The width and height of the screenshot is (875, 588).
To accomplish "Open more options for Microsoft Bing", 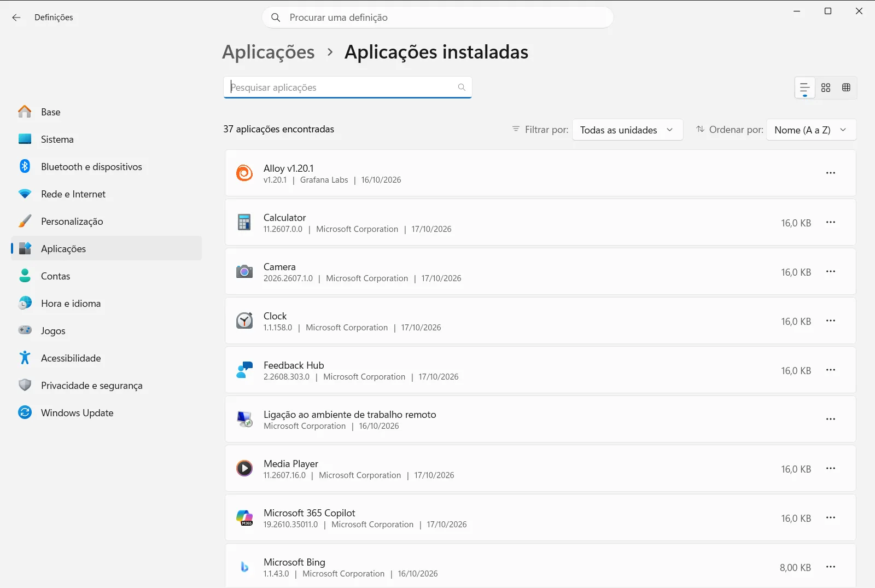I will coord(831,567).
